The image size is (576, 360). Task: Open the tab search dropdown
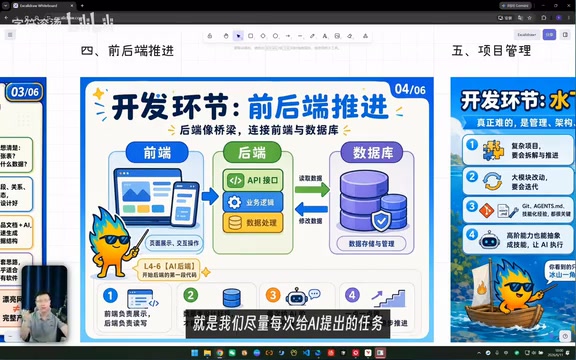pos(6,6)
